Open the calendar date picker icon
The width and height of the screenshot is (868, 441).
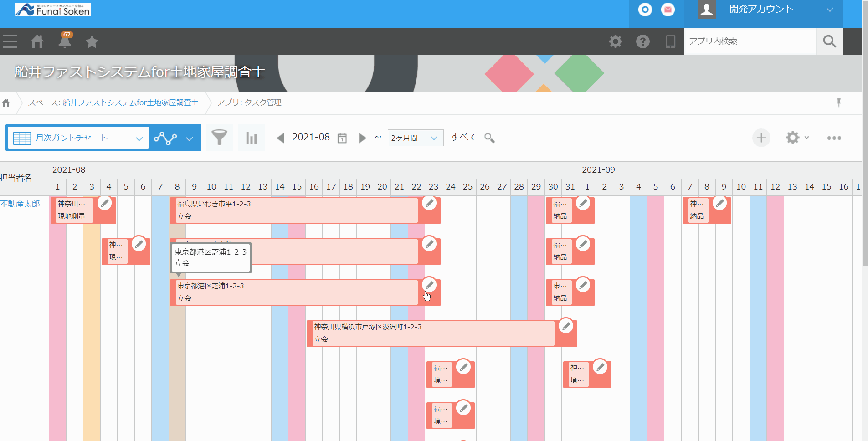pyautogui.click(x=342, y=138)
